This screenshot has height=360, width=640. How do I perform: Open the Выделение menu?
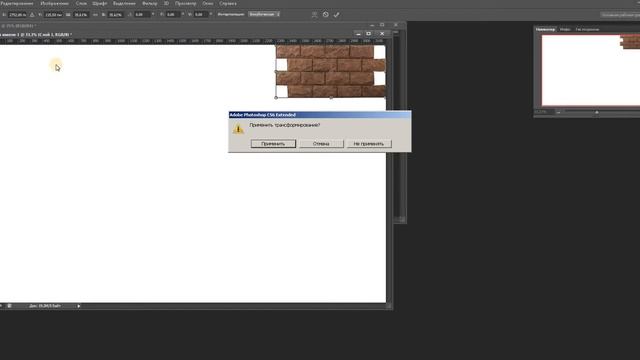[x=124, y=3]
